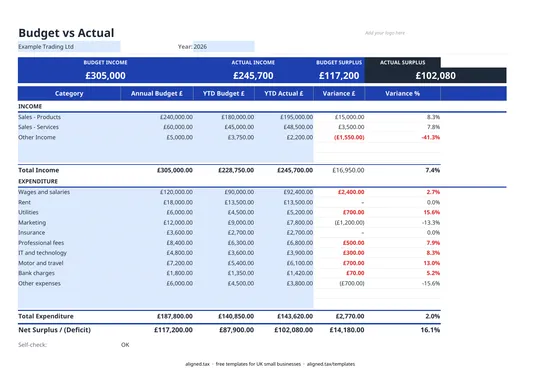
Task: Click the 'INCOME' section heading
Action: tap(30, 106)
